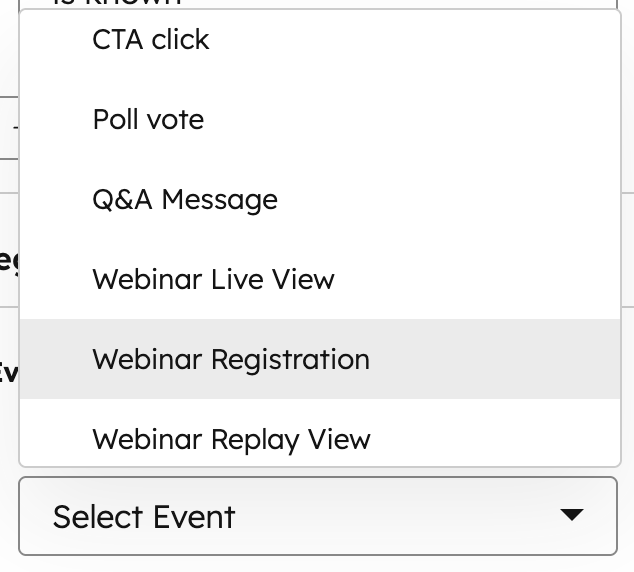Screen dimensions: 634x572
Task: Click the partially hidden field above the list
Action: pos(320,5)
